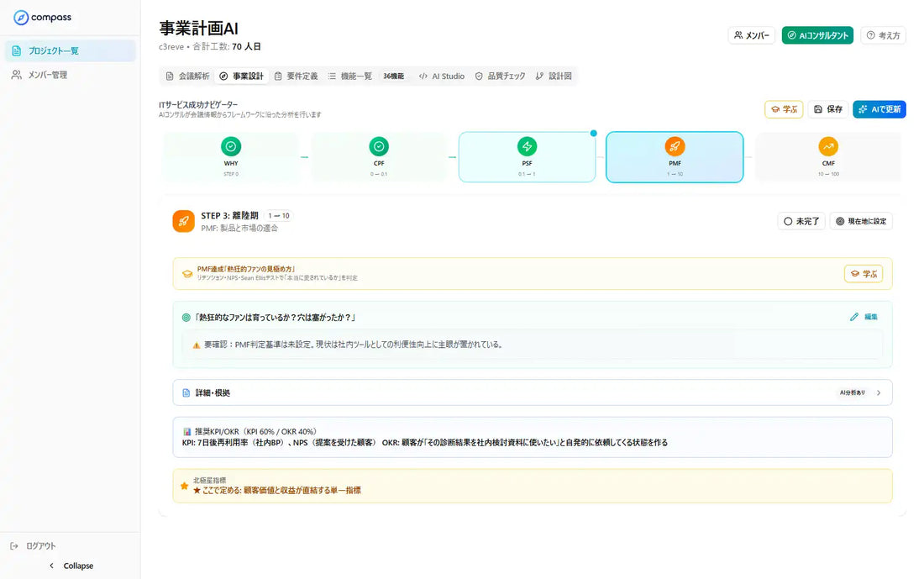924x579 pixels.
Task: Toggle the 未完了 completion status
Action: point(801,221)
